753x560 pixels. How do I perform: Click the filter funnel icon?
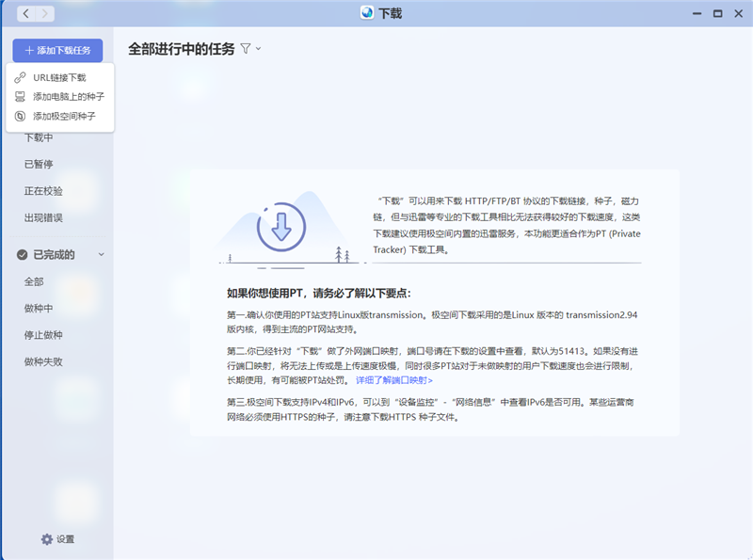point(246,48)
